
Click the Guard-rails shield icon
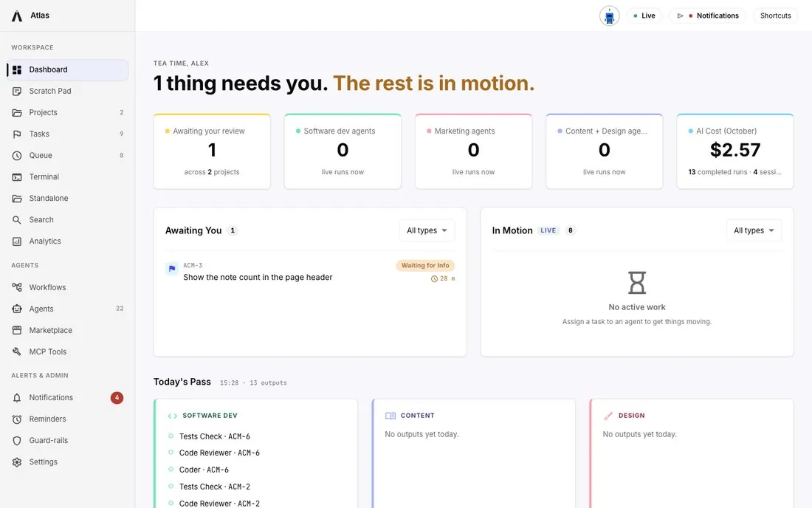click(x=17, y=441)
